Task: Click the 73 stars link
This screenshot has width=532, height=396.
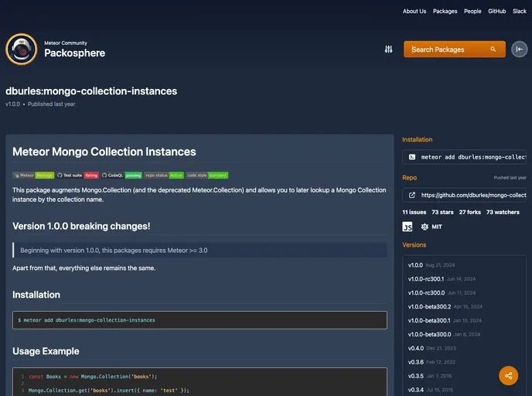Action: [x=442, y=212]
